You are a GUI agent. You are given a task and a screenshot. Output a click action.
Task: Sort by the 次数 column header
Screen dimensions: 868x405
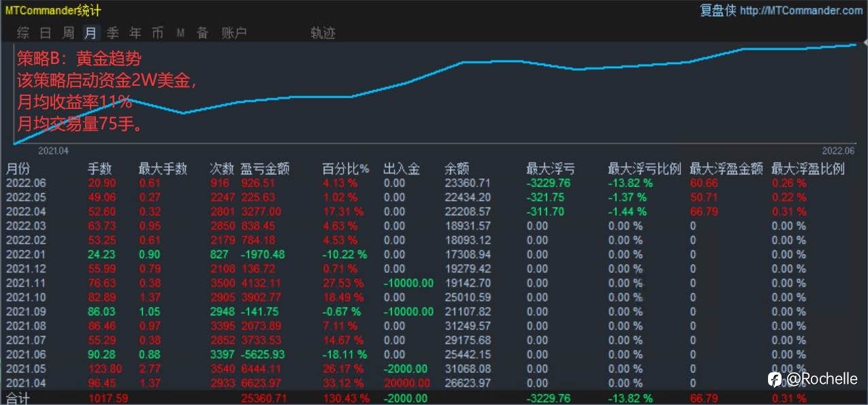click(x=222, y=169)
